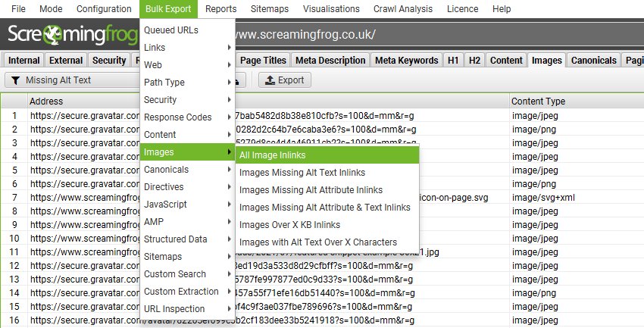Switch to the Canonicals tab
Screen dimensions: 644x328
(593, 61)
